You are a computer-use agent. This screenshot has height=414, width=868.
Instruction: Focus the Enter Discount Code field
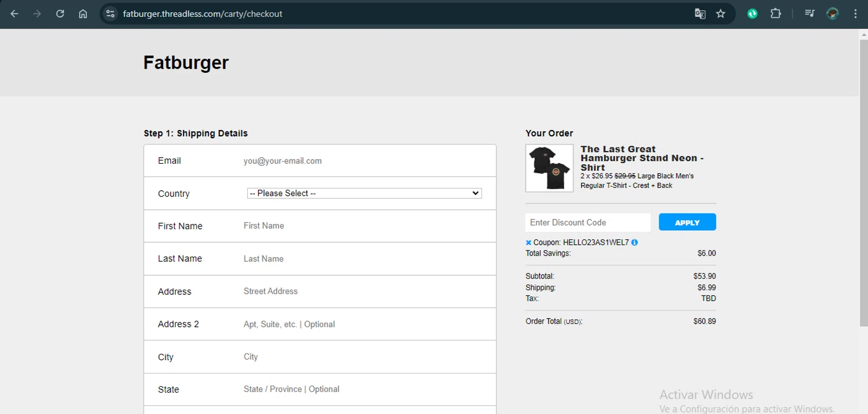click(x=588, y=223)
